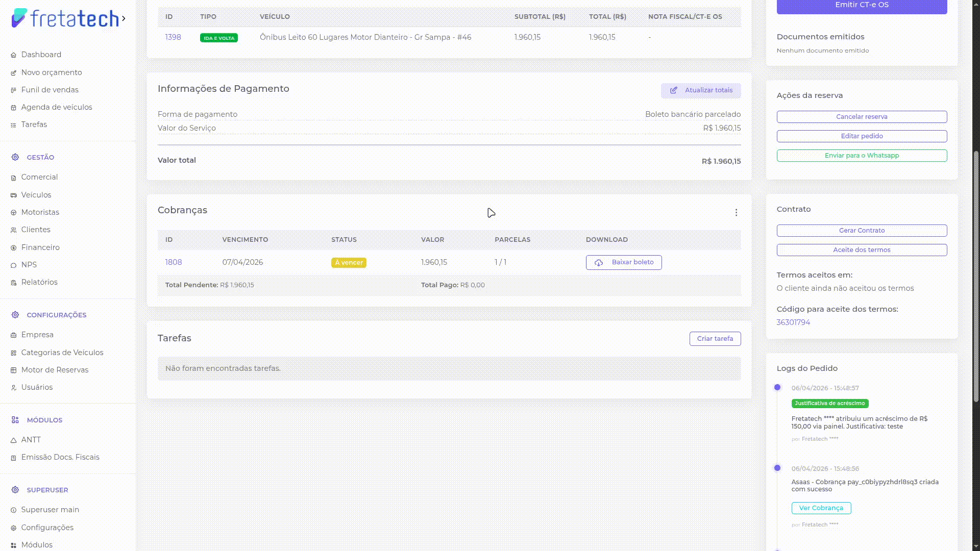Click Emitir CT-e OS button
This screenshot has width=980, height=551.
click(862, 5)
